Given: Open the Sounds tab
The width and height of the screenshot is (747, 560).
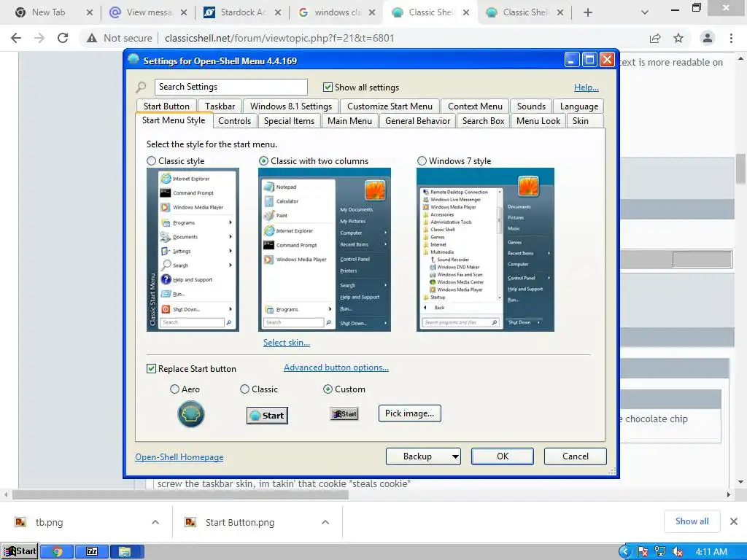Looking at the screenshot, I should (531, 106).
